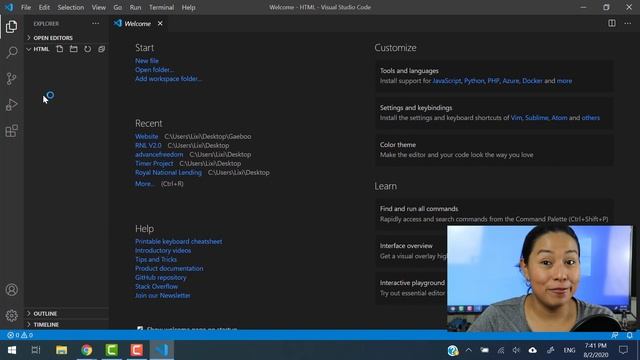
Task: Open the Manage gear icon
Action: pos(11,316)
